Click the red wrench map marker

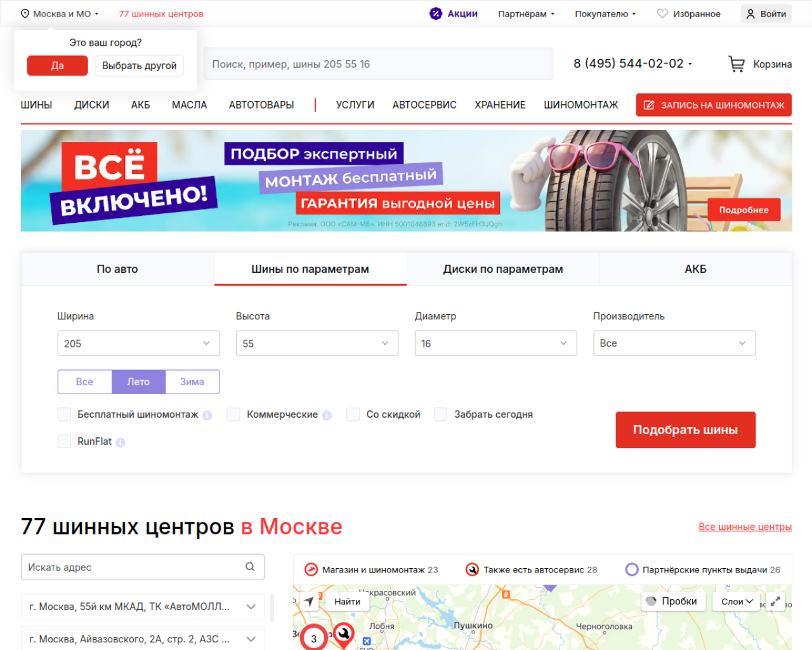[344, 634]
